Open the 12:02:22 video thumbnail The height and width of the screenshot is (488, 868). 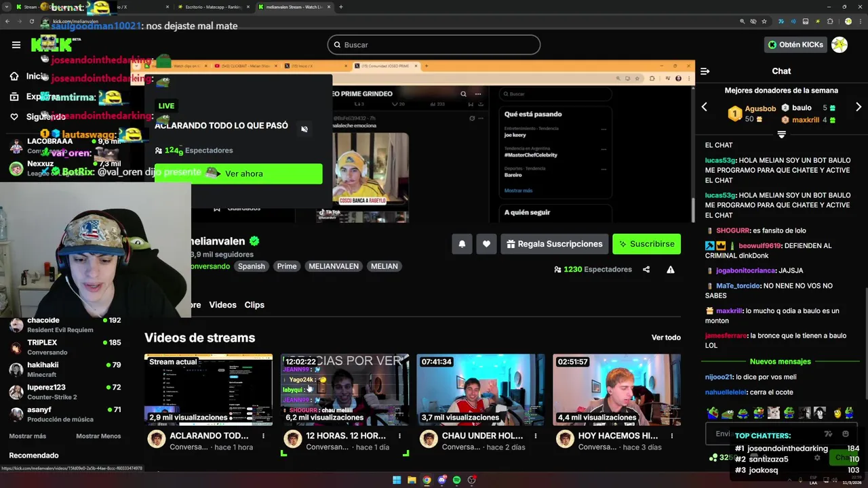(344, 390)
